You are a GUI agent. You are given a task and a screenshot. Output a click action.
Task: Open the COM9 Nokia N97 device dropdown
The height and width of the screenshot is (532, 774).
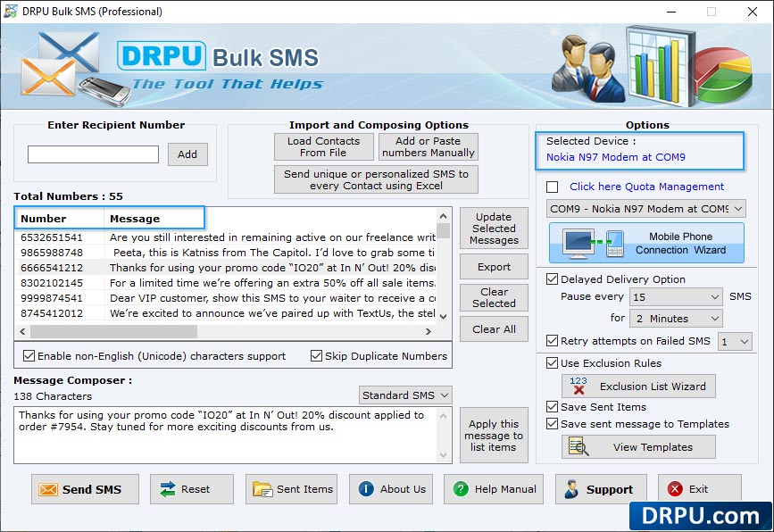coord(645,209)
